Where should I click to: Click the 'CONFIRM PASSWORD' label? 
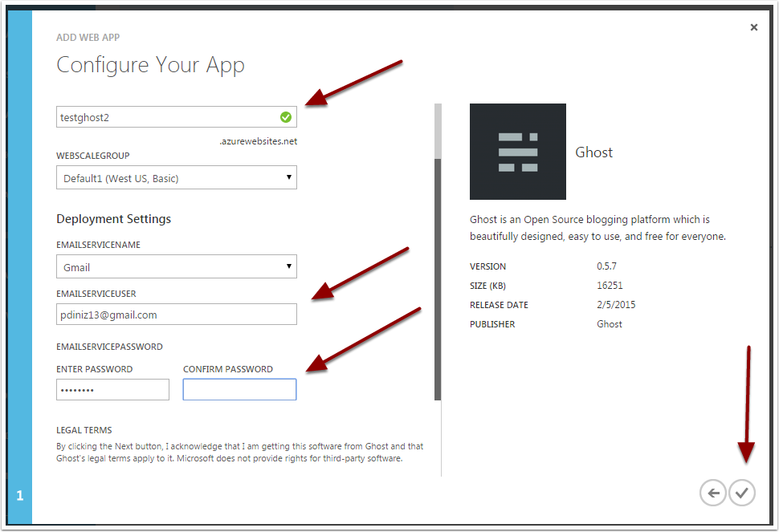(228, 369)
